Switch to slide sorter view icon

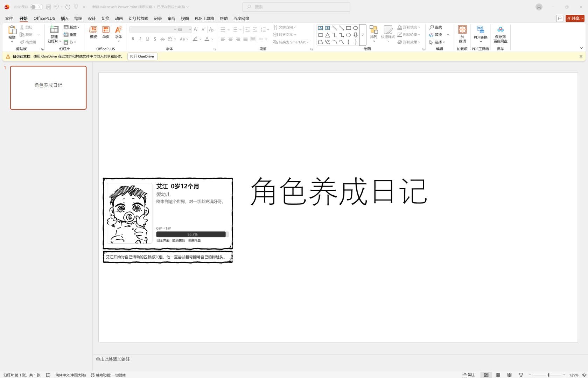498,375
